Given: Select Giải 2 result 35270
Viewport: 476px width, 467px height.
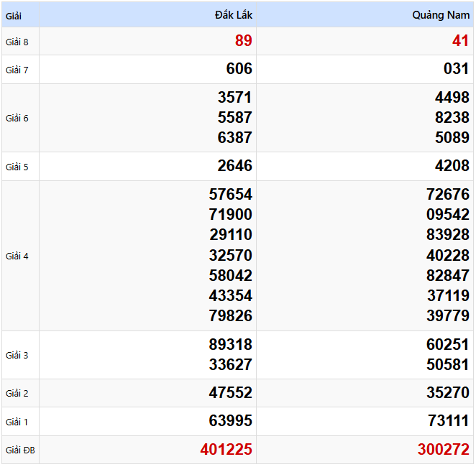Looking at the screenshot, I should 447,393.
